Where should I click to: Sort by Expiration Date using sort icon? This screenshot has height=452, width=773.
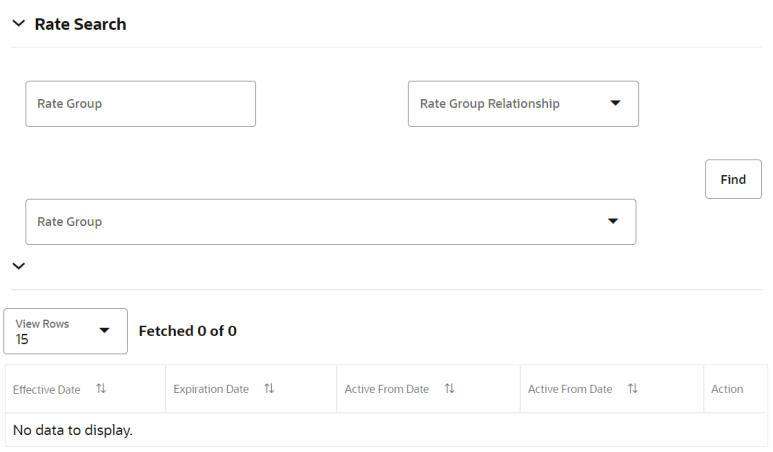269,389
